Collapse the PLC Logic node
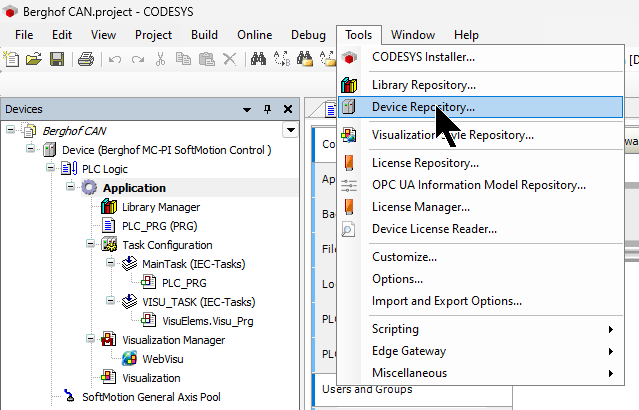Image resolution: width=639 pixels, height=410 pixels. [x=51, y=167]
